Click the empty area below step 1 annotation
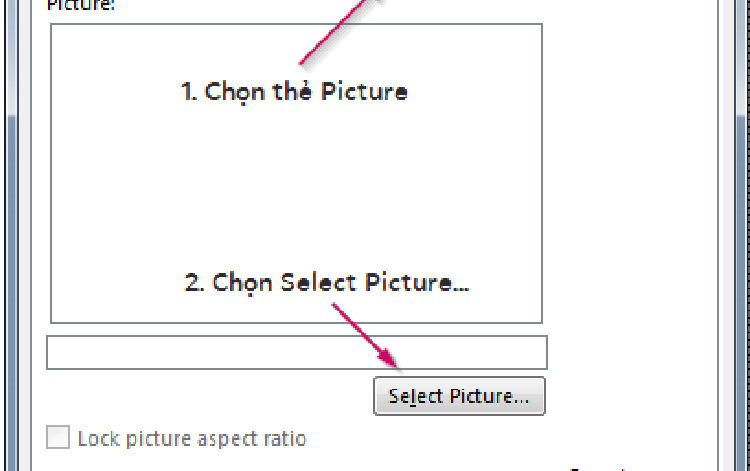750x471 pixels. coord(296,186)
